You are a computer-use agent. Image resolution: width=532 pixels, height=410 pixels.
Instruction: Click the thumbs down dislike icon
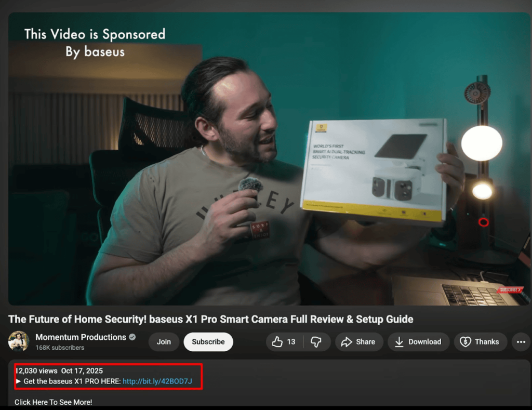click(316, 342)
